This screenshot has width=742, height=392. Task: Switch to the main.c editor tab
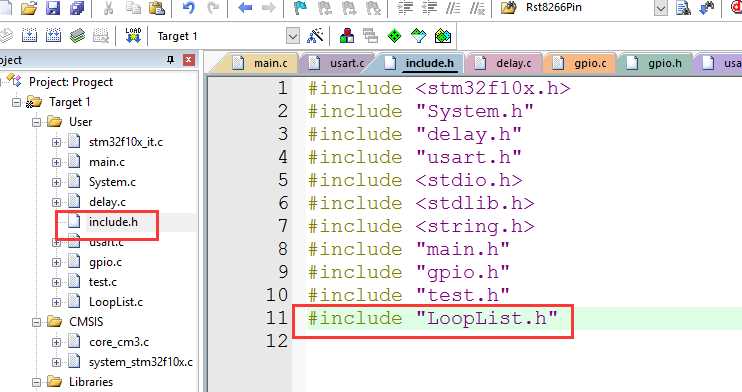coord(261,63)
